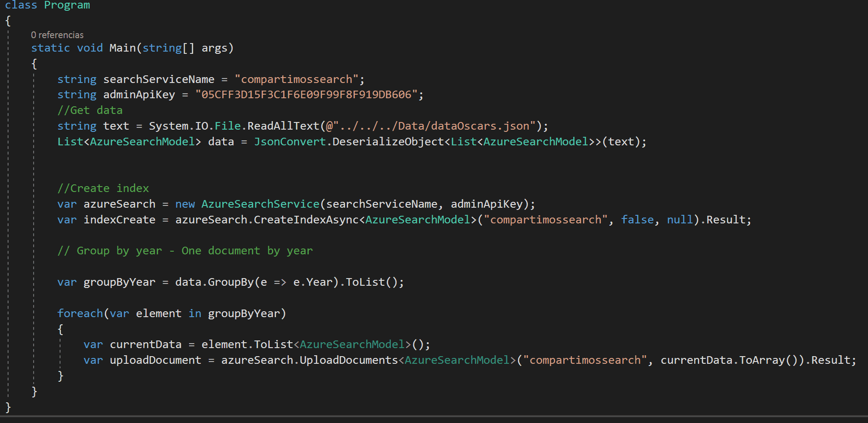
Task: Click the 'e.Year' lambda expression
Action: pos(313,282)
